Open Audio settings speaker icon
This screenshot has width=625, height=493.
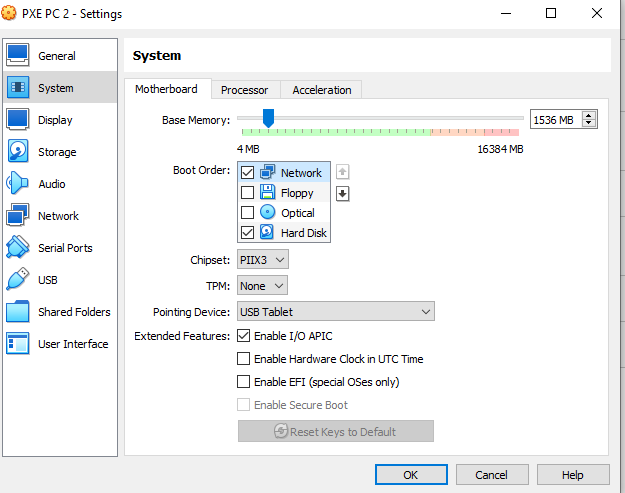coord(18,184)
